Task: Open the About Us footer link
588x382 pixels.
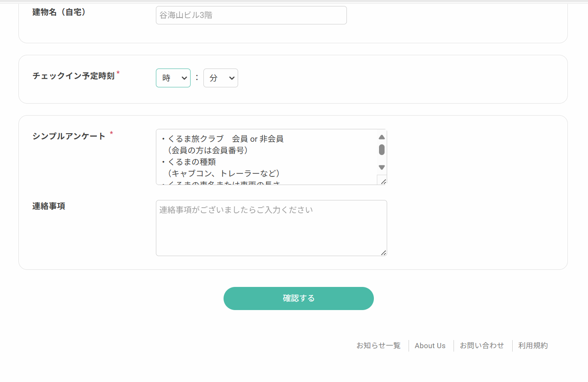Action: click(x=430, y=346)
